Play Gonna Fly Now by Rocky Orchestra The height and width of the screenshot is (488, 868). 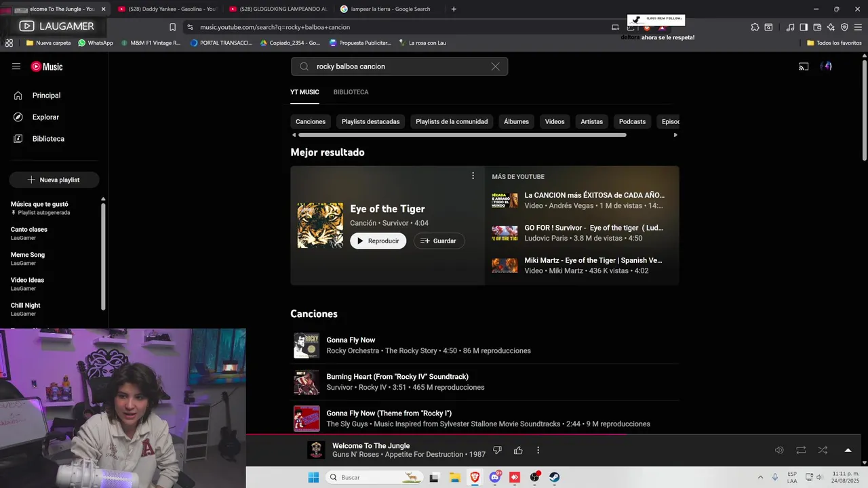484,346
